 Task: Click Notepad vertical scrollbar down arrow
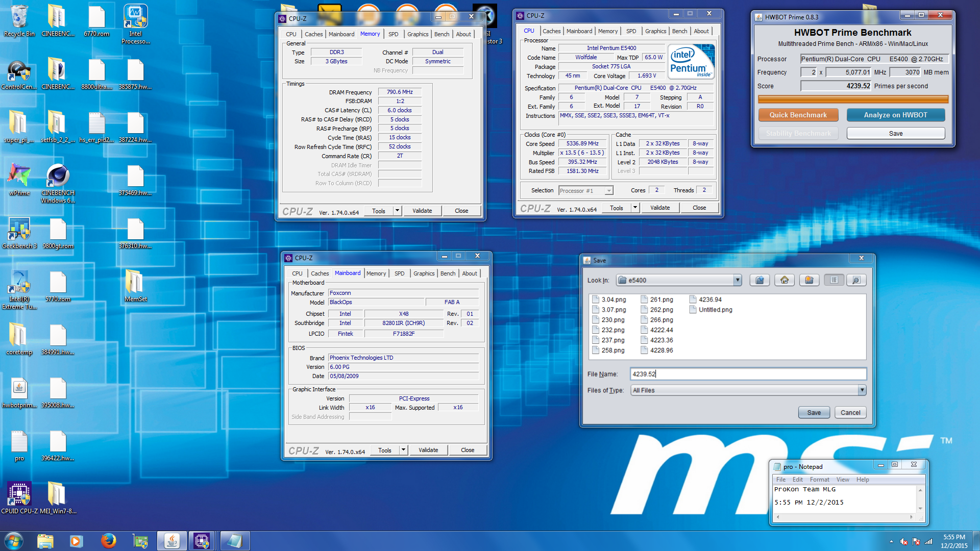click(x=920, y=508)
